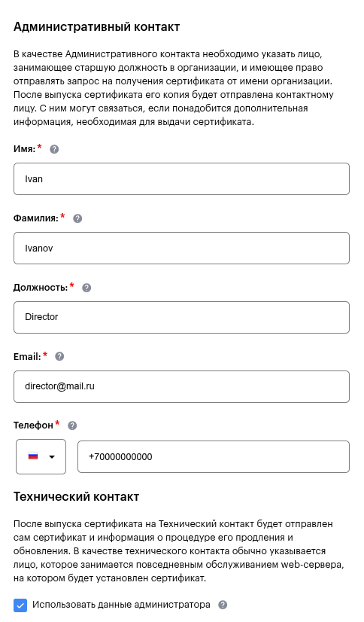Viewport: 364px width, 622px height.
Task: Click the Фамилия field with Ivanov
Action: (x=181, y=248)
